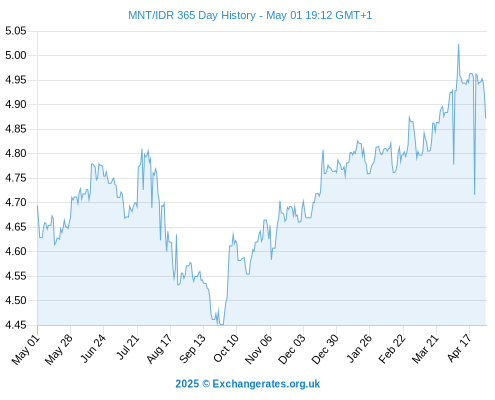Click the Sep 13 x-axis label
The width and height of the screenshot is (495, 400).
[x=192, y=349]
